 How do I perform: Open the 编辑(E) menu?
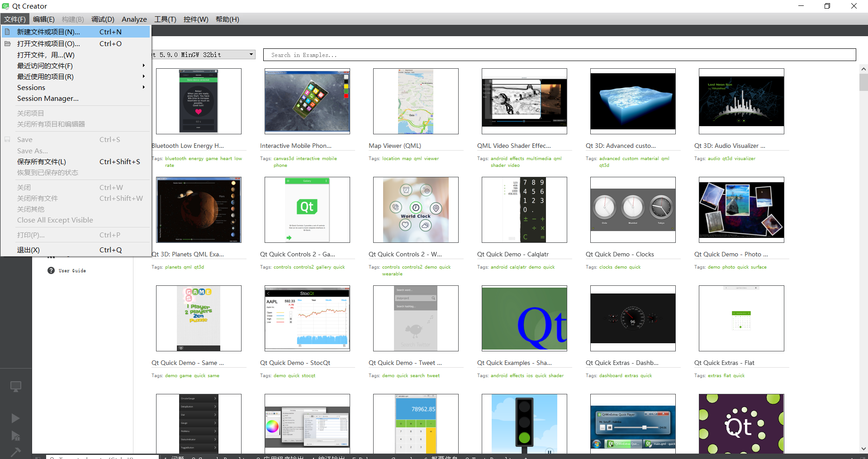43,19
